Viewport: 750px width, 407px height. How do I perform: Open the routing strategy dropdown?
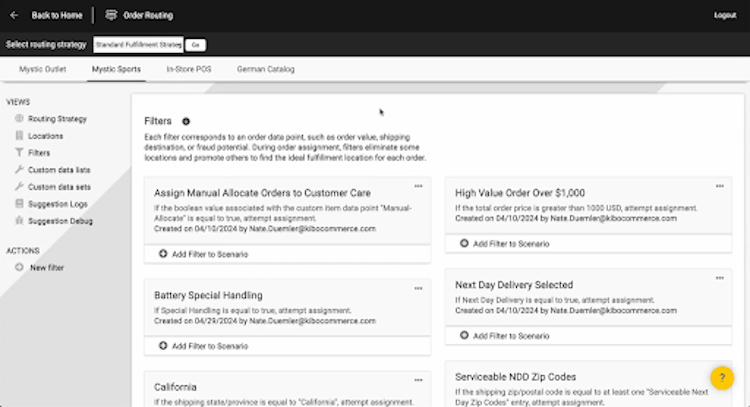pos(138,45)
